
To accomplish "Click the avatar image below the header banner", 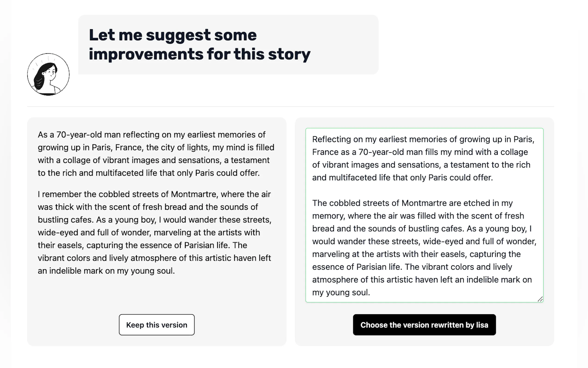I will tap(48, 74).
